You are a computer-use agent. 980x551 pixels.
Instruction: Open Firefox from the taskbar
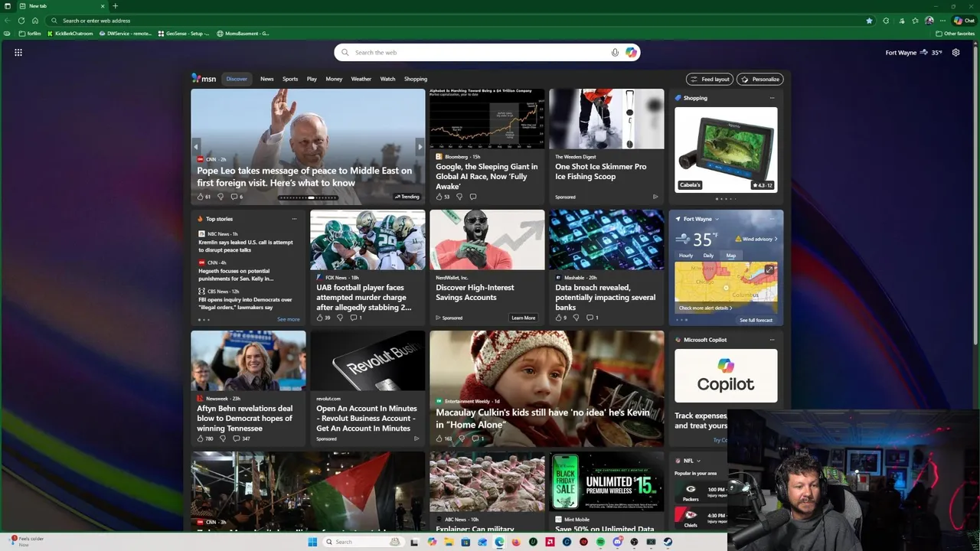point(516,542)
